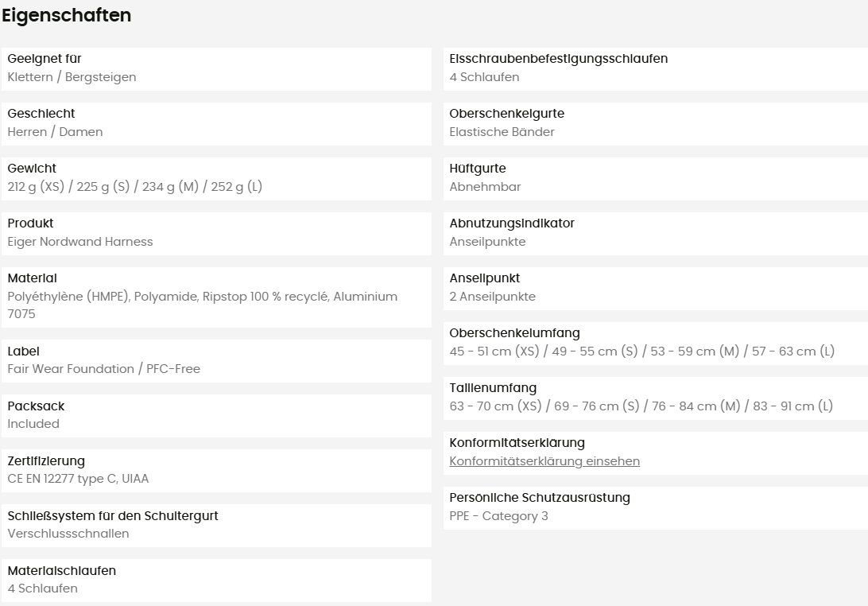Viewport: 868px width, 606px height.
Task: Select the Gewicht values text
Action: coord(134,187)
